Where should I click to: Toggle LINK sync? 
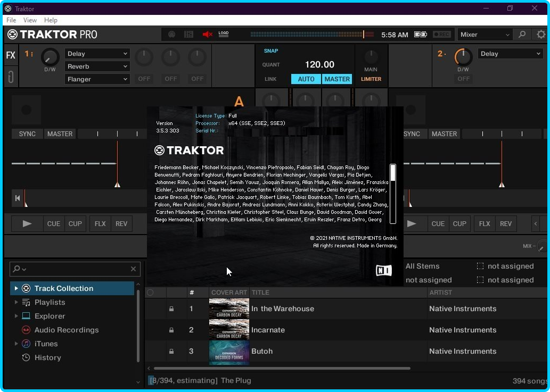tap(270, 79)
